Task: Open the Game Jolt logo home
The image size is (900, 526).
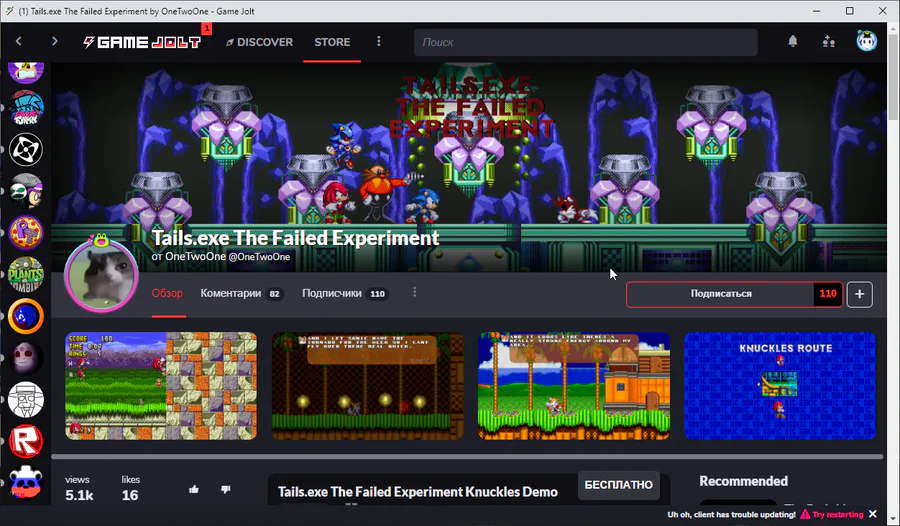Action: 142,42
